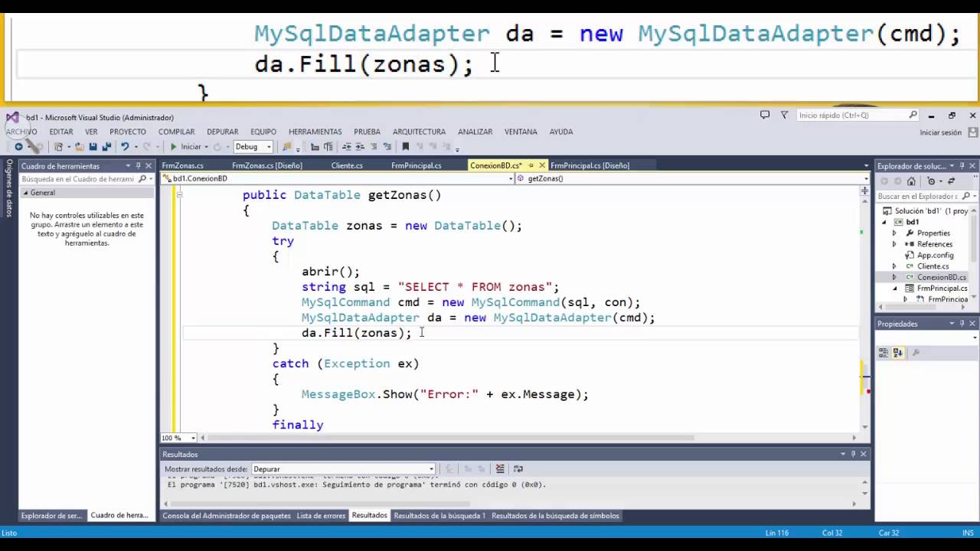The width and height of the screenshot is (980, 551).
Task: Switch to the Cliente.cs tab
Action: click(347, 165)
